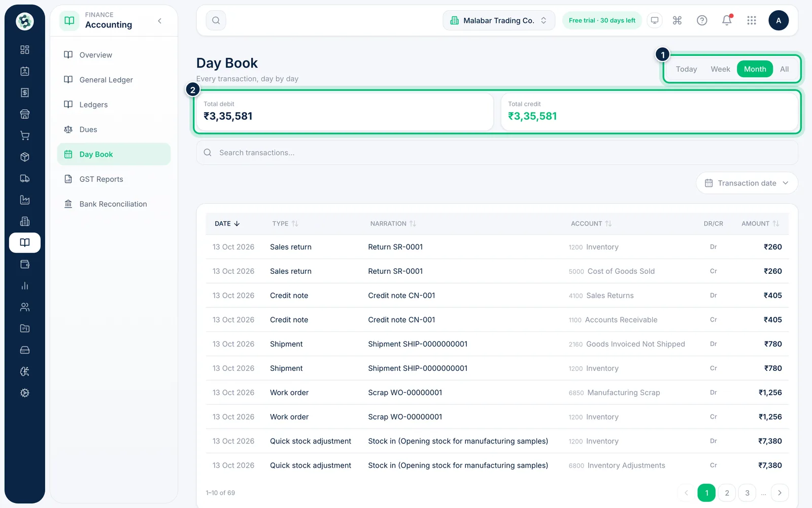Open the dashboard grid icon in left rail
812x508 pixels.
tap(24, 50)
